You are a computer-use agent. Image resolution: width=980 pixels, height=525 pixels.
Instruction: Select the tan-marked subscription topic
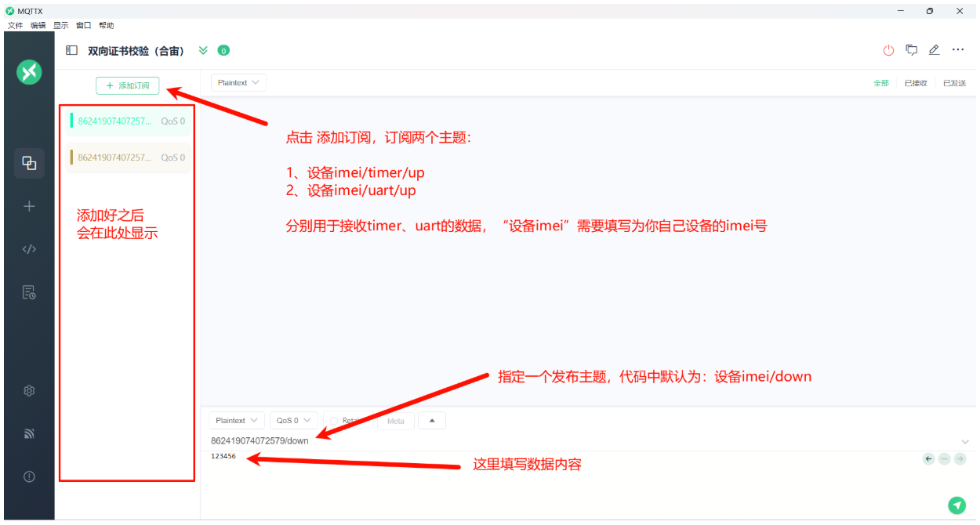coord(128,157)
